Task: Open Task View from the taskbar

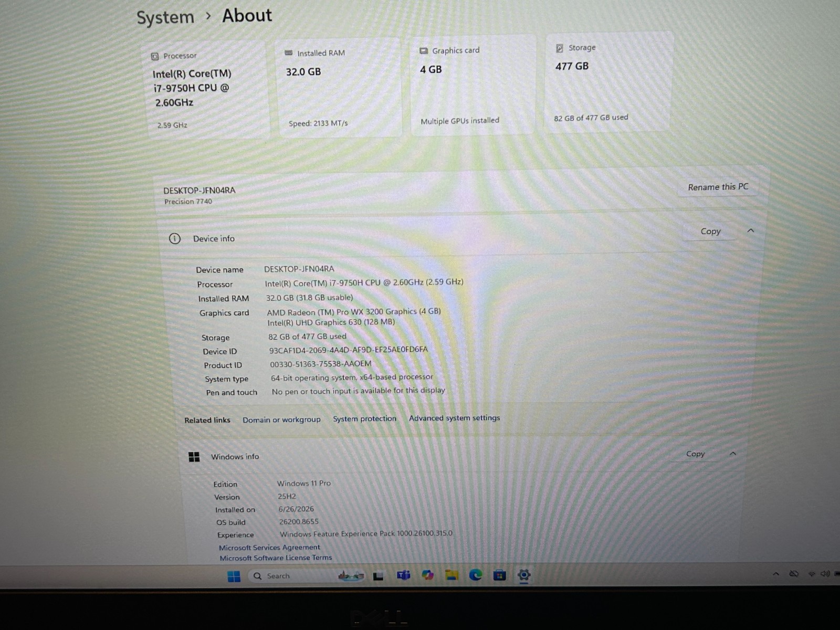Action: click(x=378, y=576)
